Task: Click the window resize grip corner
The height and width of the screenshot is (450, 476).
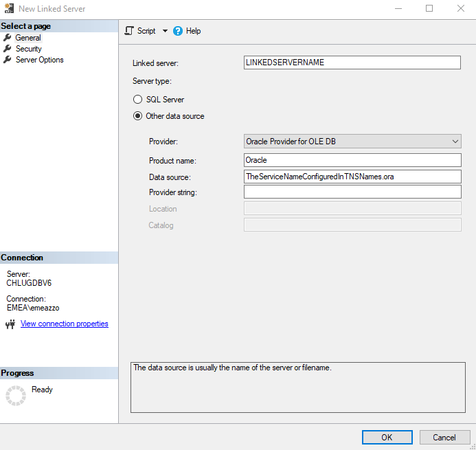Action: (472, 447)
